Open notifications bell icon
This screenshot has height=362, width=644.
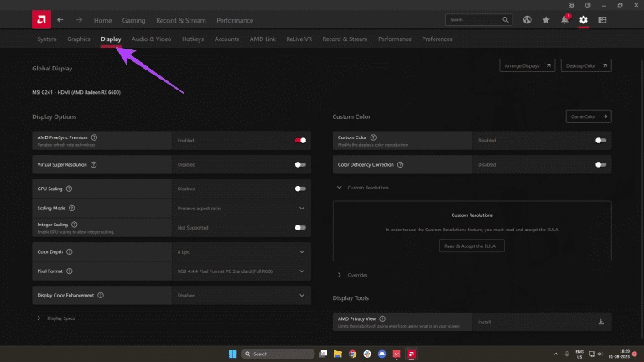pyautogui.click(x=564, y=20)
